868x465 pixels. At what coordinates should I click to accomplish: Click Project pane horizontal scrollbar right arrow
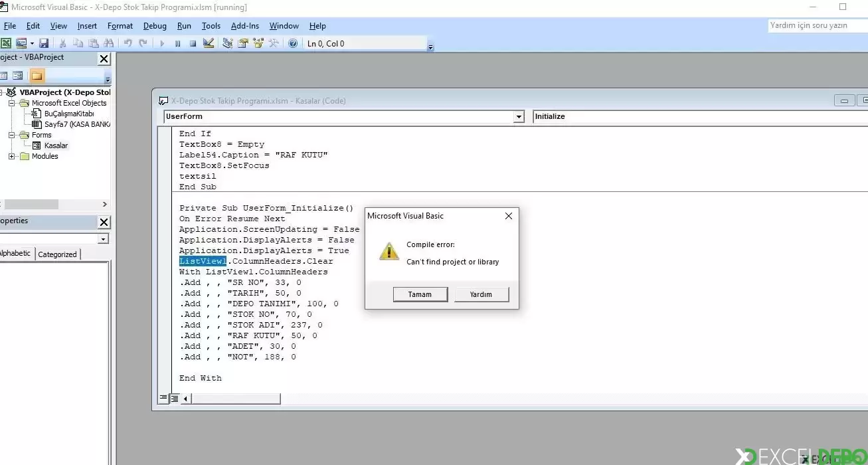pyautogui.click(x=104, y=205)
